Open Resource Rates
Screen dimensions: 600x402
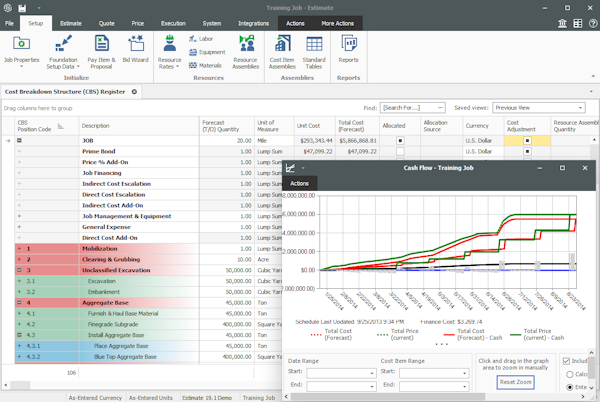click(170, 52)
